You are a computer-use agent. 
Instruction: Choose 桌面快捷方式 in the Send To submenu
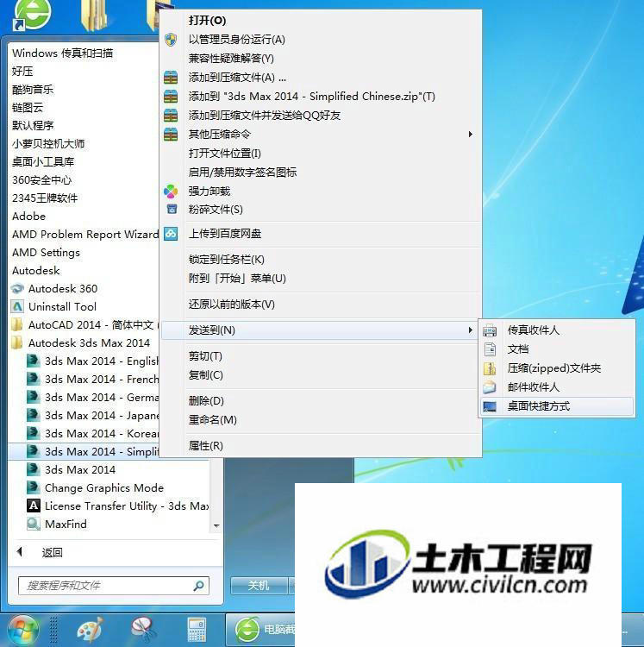pyautogui.click(x=557, y=406)
